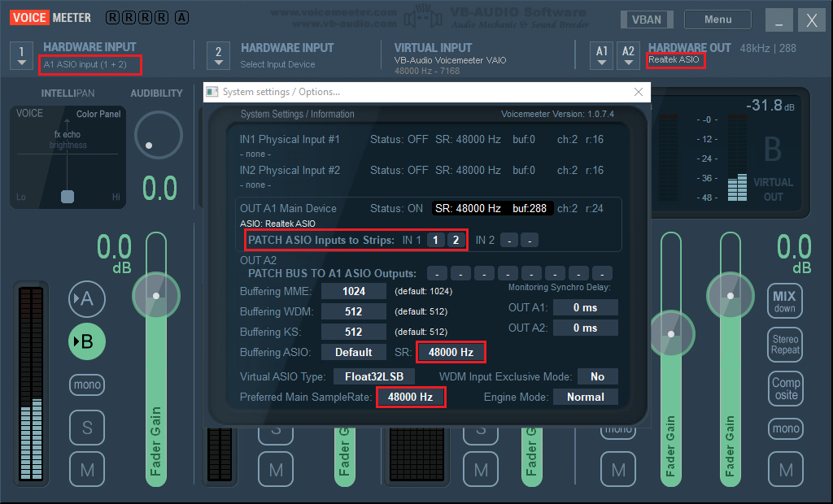Click the Default ASIO buffering button
The width and height of the screenshot is (833, 504).
click(x=353, y=352)
